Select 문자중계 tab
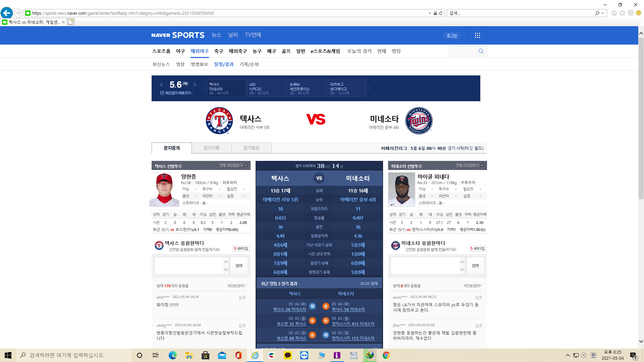The image size is (644, 362). (172, 148)
